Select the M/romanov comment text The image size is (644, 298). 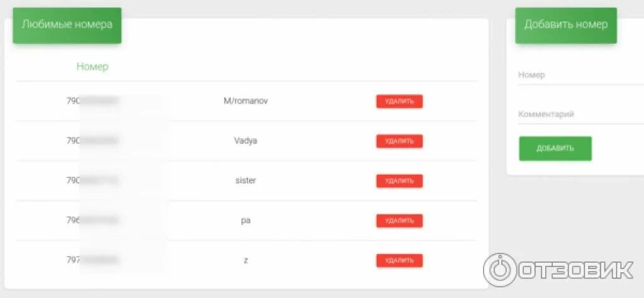[x=246, y=101]
